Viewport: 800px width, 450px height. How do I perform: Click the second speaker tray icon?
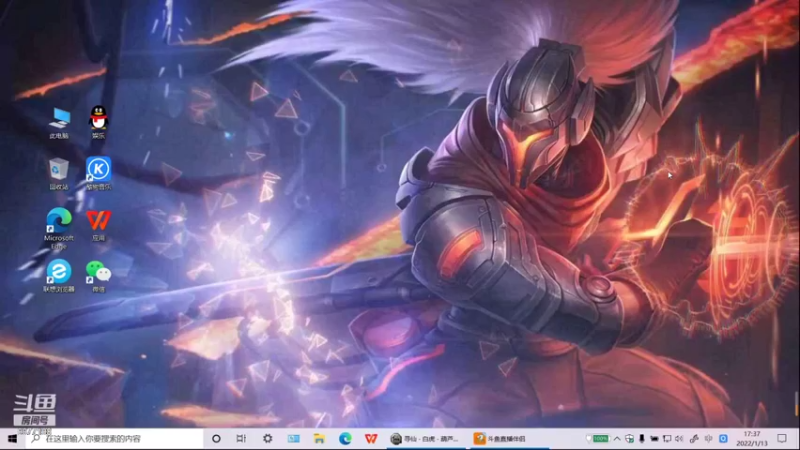pos(709,439)
